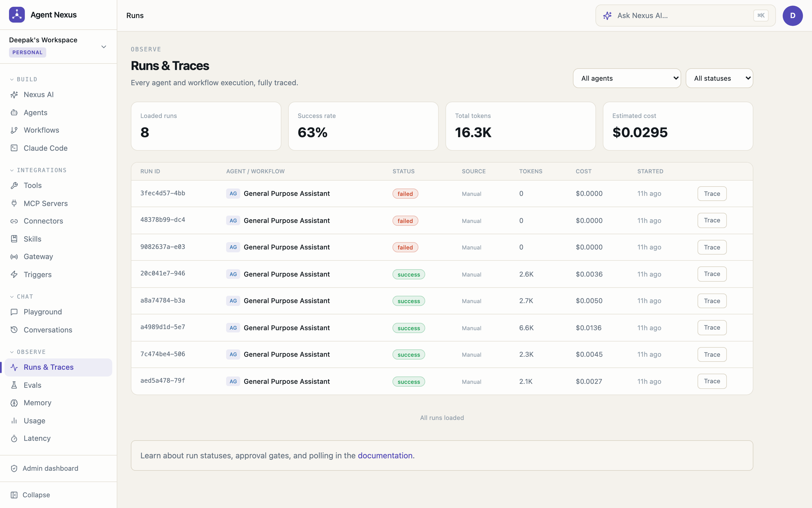Viewport: 812px width, 508px height.
Task: Click the PERSONAL workspace badge
Action: (x=28, y=52)
